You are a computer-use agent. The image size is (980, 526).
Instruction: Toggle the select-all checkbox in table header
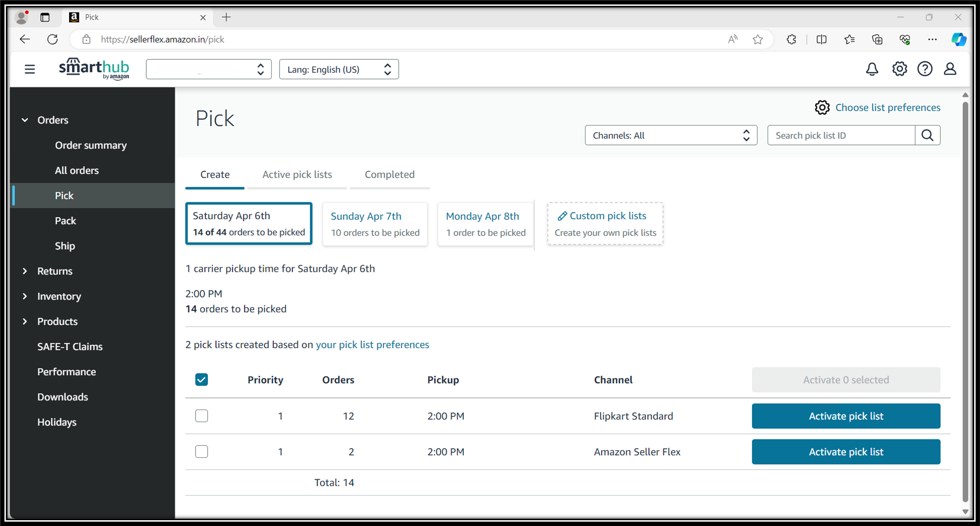point(202,380)
